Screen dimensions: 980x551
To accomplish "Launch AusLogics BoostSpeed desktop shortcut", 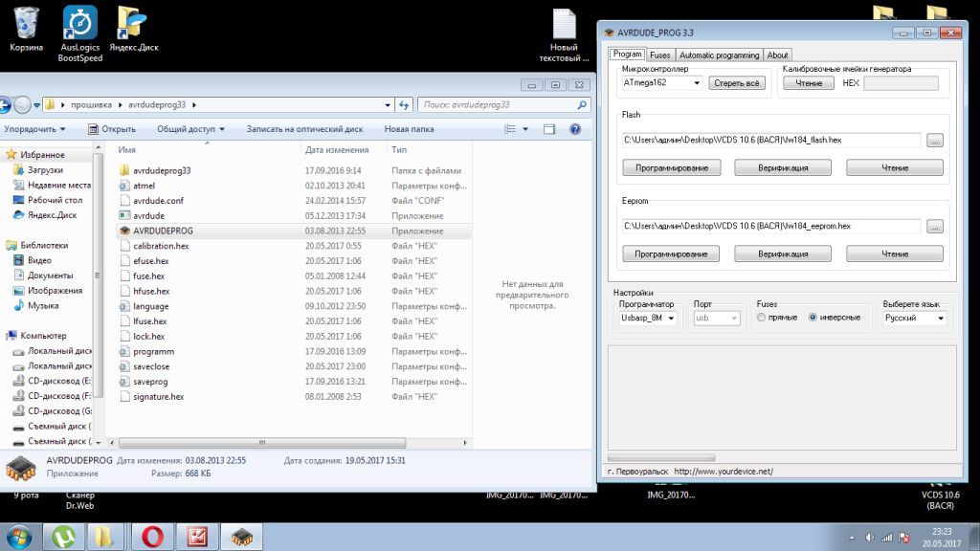I will tap(80, 33).
